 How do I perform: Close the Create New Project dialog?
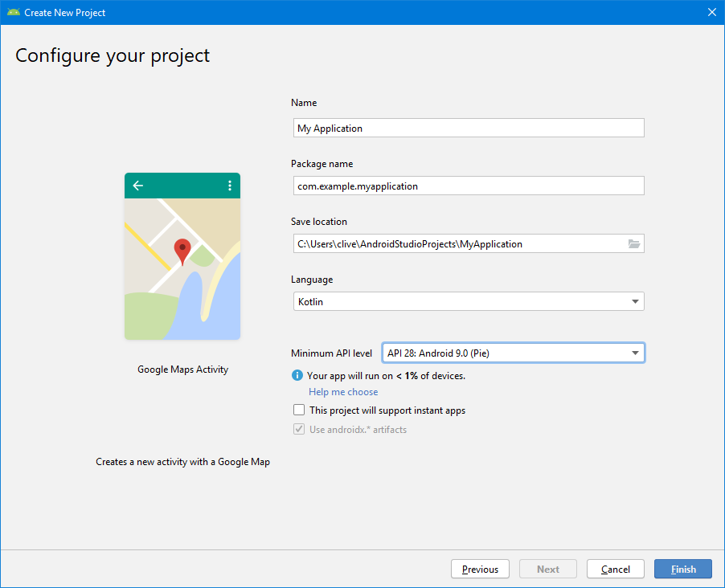711,12
